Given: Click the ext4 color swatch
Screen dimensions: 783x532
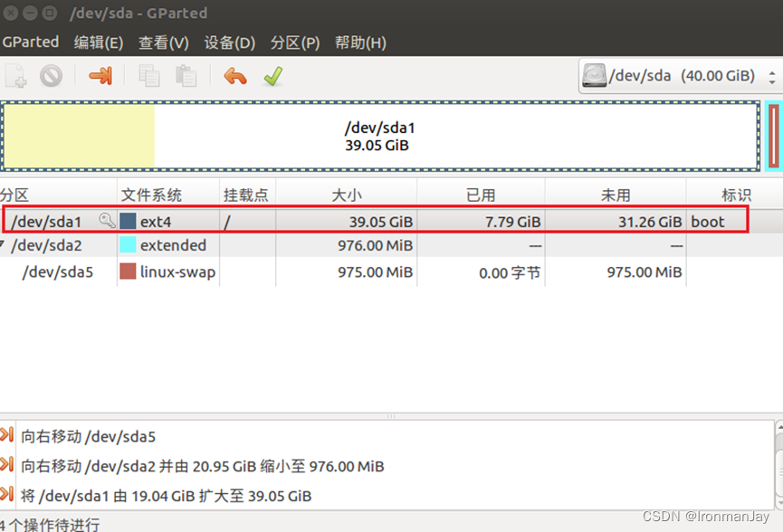Looking at the screenshot, I should click(x=128, y=221).
